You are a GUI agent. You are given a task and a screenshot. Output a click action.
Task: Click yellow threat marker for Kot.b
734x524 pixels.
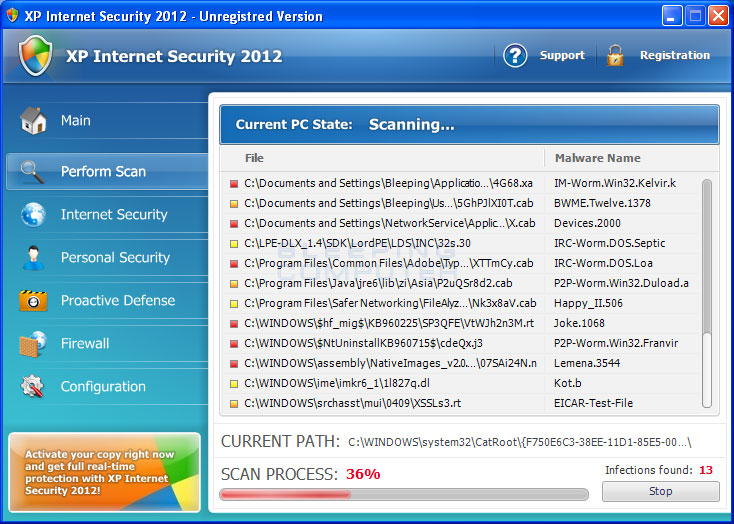coord(234,384)
